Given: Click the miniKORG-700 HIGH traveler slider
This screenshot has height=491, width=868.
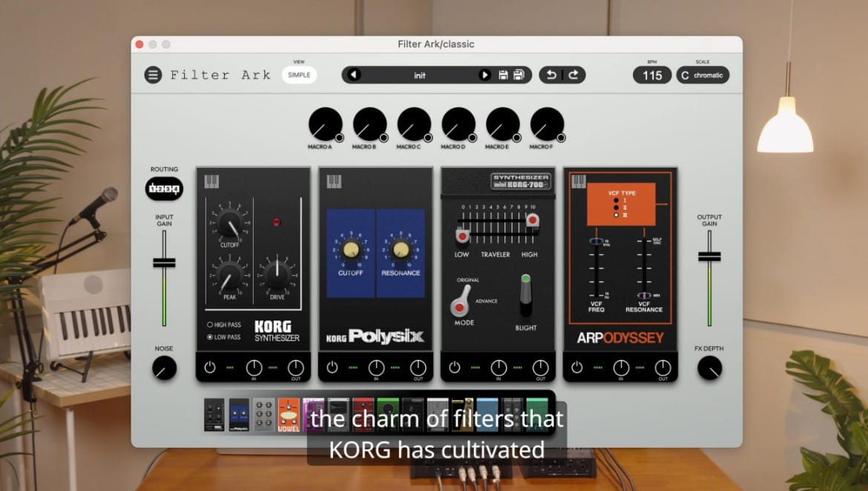Looking at the screenshot, I should click(532, 220).
